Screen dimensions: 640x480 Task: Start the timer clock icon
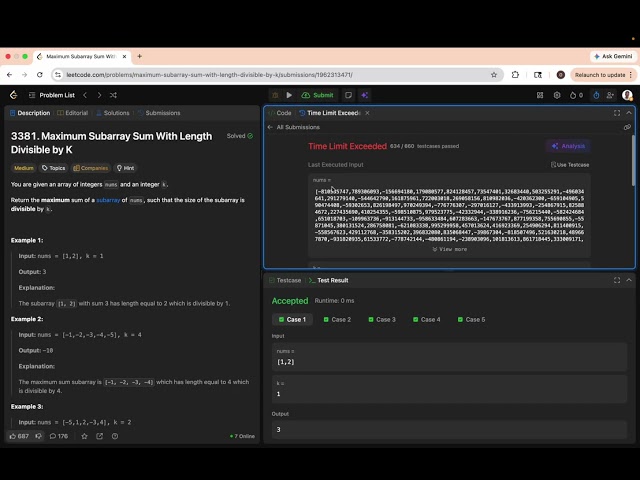click(596, 95)
